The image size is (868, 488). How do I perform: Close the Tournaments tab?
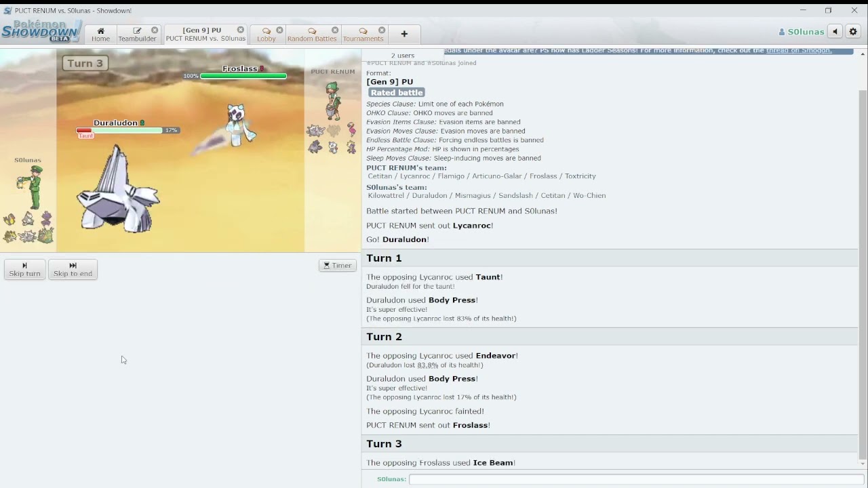point(382,30)
